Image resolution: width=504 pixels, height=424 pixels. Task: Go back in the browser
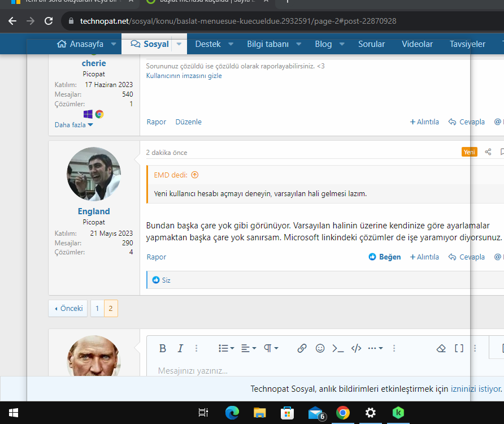pos(12,21)
